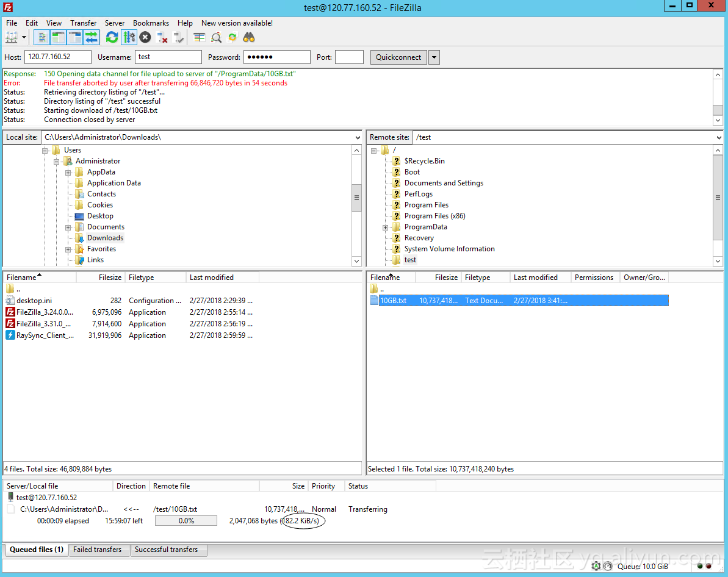Select Program Files (x86) remote folder
Screen dimensions: 728x577
[434, 216]
